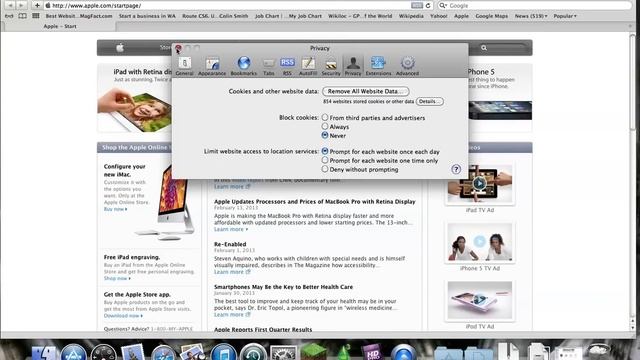Click Shop now link under Free iPad engraving
The image size is (640, 360).
pos(117,278)
